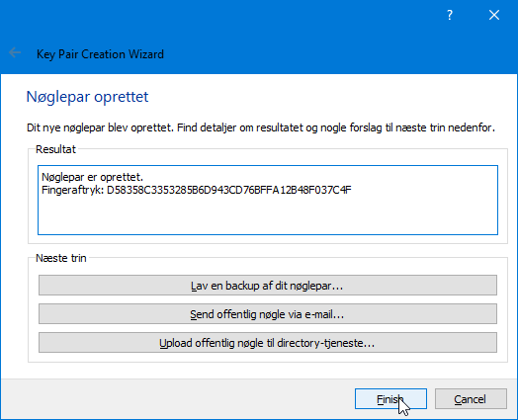Click the question mark help icon

click(x=449, y=15)
